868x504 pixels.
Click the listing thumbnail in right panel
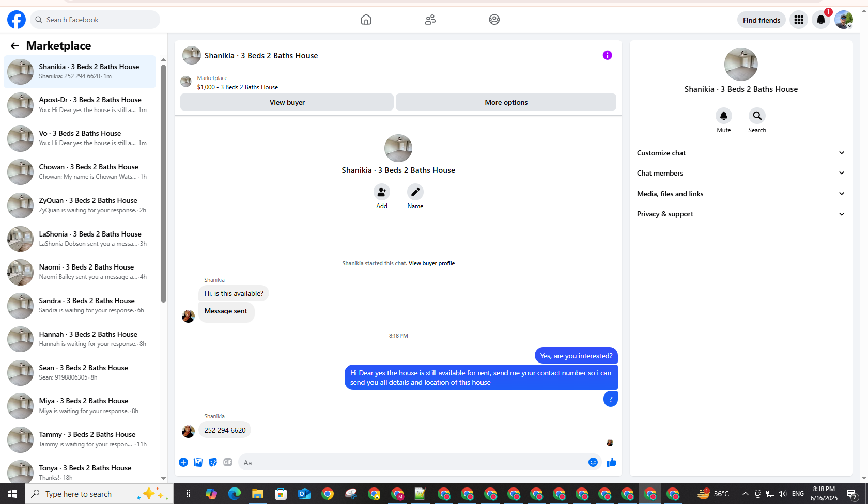pos(741,64)
